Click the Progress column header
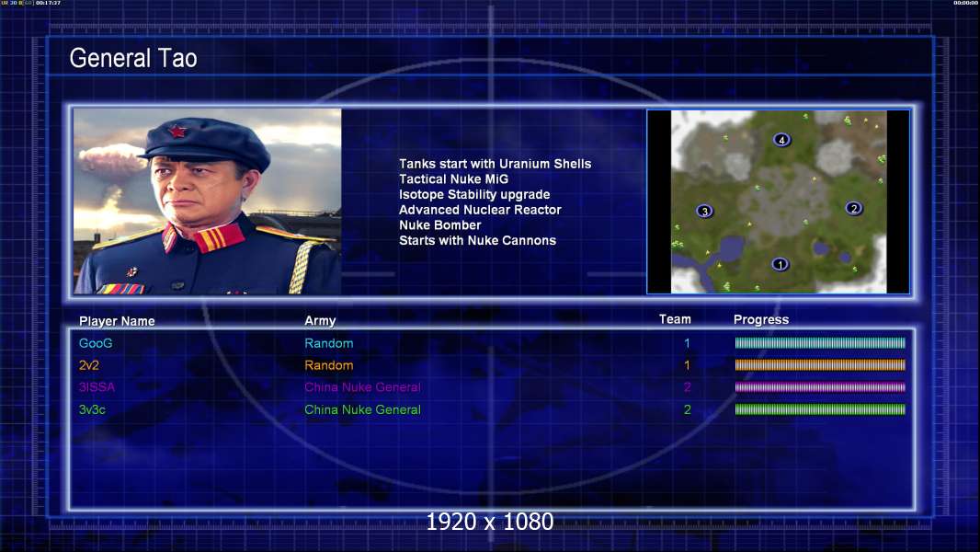The width and height of the screenshot is (980, 552). click(761, 319)
